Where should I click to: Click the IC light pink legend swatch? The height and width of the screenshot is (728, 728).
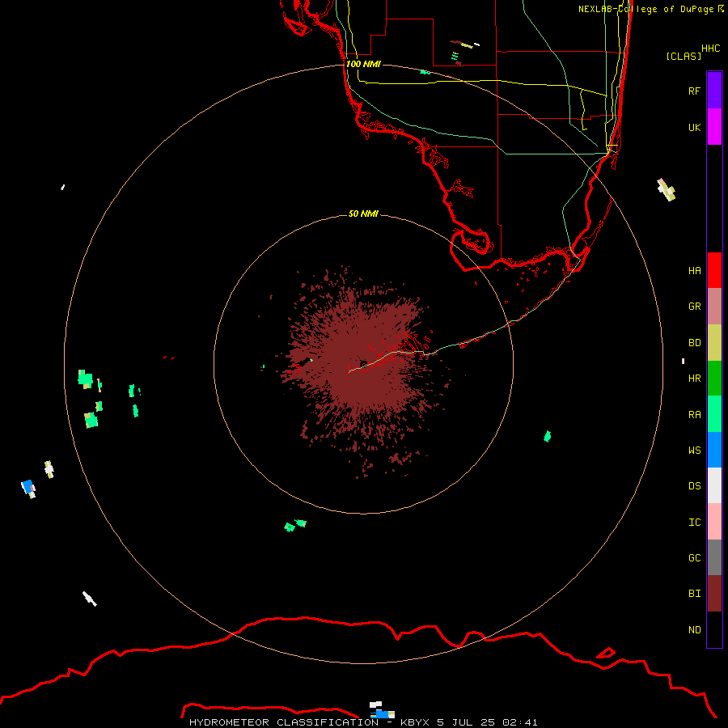(714, 522)
